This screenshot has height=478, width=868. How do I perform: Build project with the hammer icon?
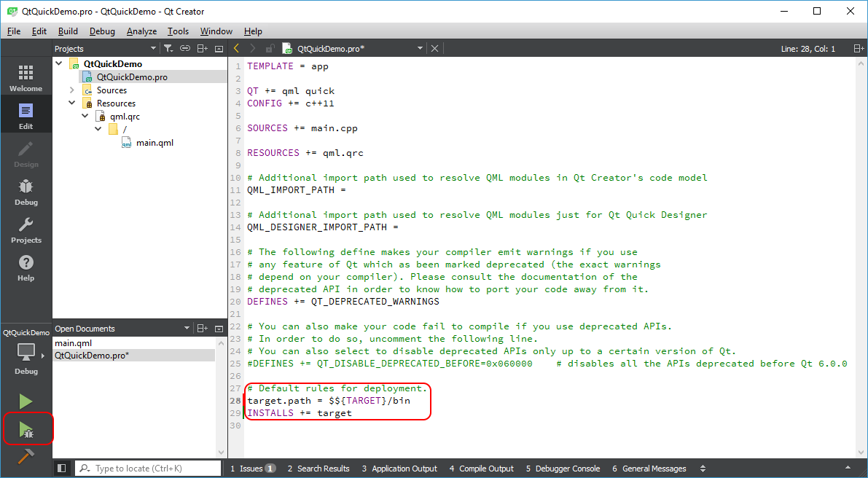(26, 457)
